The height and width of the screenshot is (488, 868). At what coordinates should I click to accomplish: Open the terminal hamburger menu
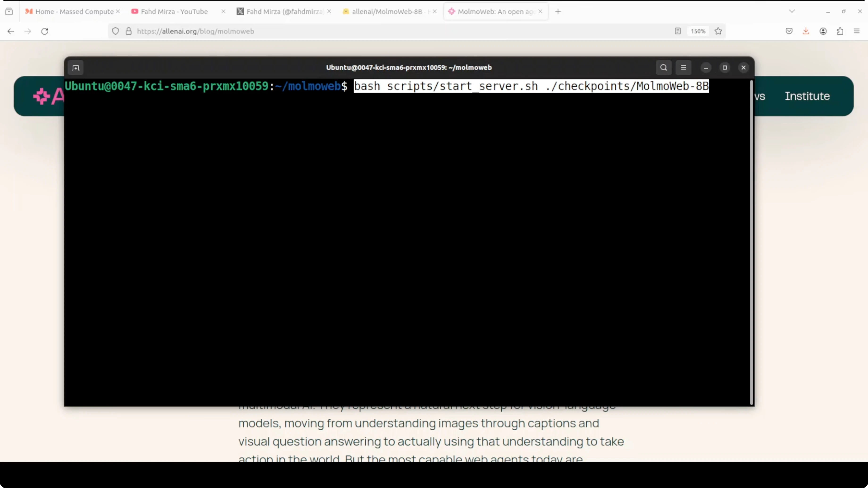tap(683, 68)
